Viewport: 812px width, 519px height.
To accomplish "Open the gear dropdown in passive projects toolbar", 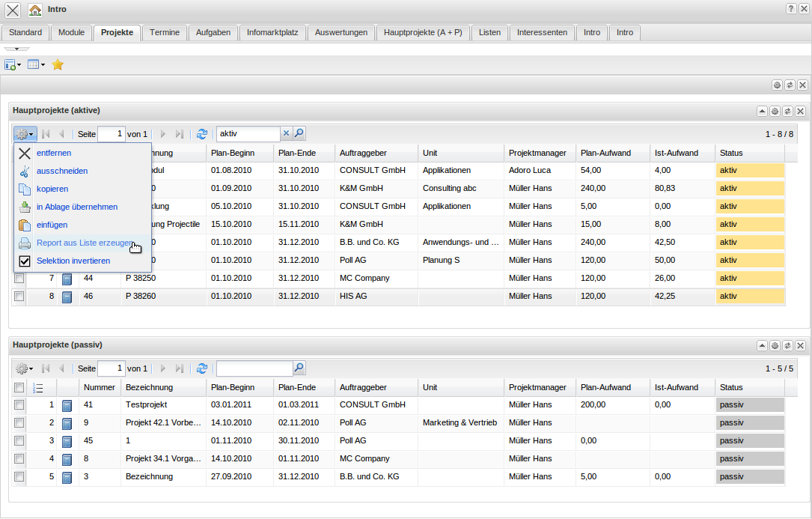I will click(24, 368).
